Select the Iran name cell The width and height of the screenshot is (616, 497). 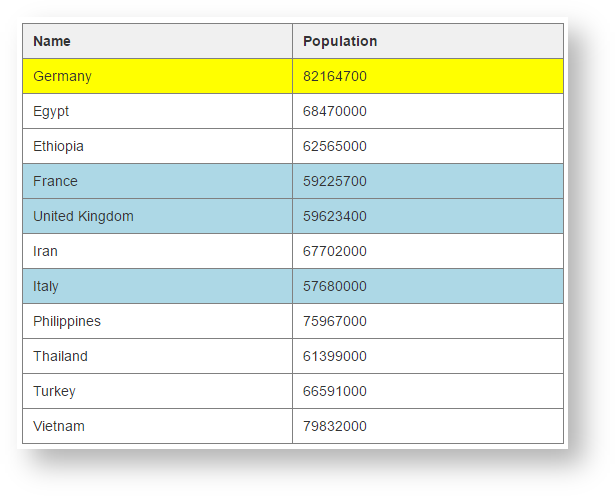45,251
